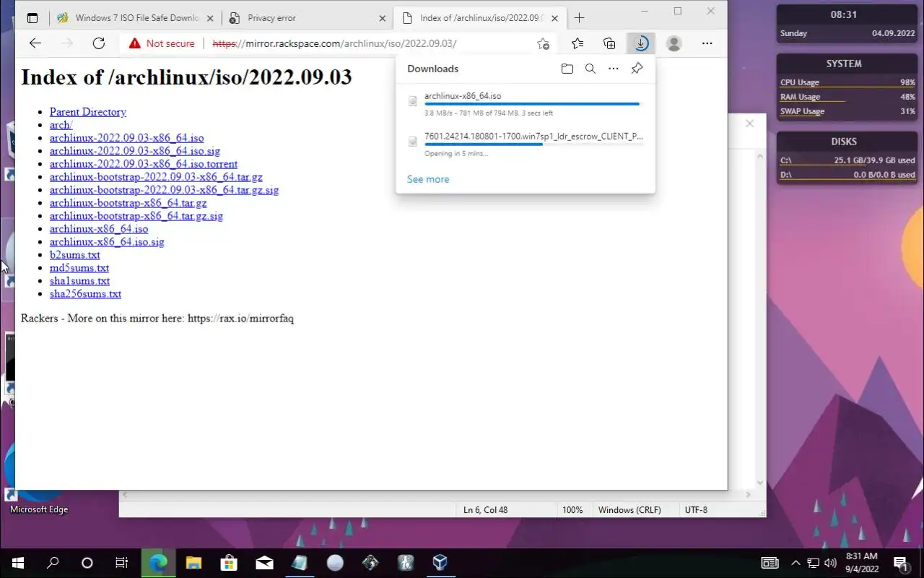Download archlinux-bootstrap-x86_64.tar.gz link
Screen dimensions: 924x578
point(128,203)
